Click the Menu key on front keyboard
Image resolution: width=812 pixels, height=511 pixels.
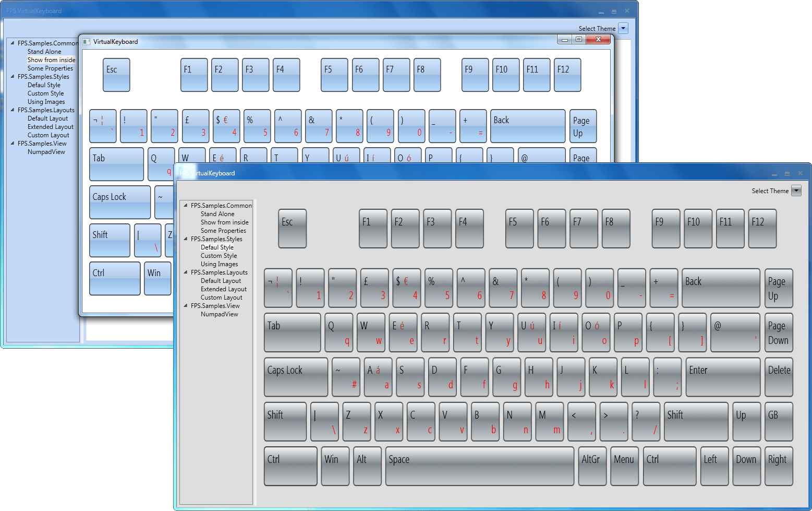click(625, 466)
